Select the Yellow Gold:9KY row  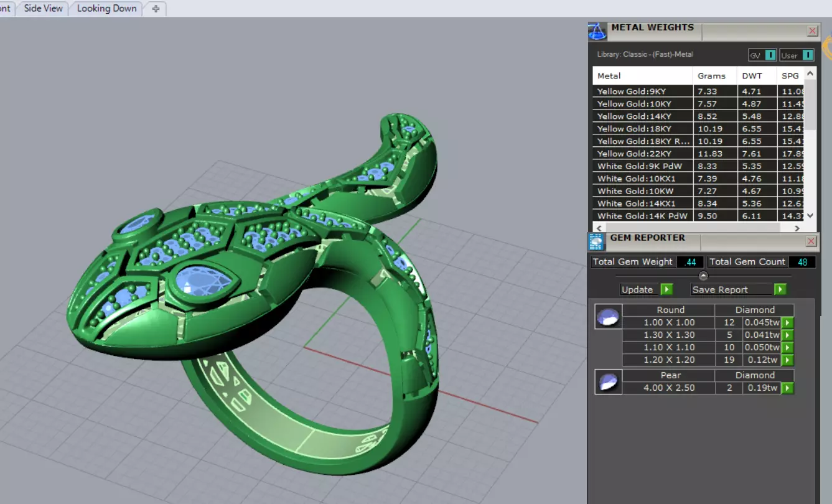pyautogui.click(x=699, y=91)
